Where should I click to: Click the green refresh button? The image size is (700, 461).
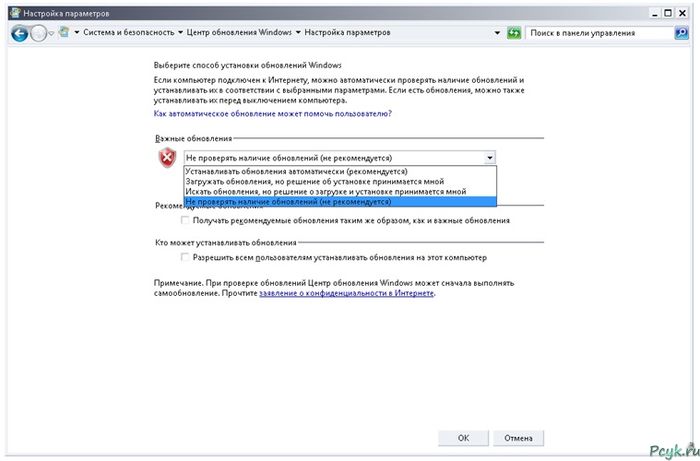point(514,33)
